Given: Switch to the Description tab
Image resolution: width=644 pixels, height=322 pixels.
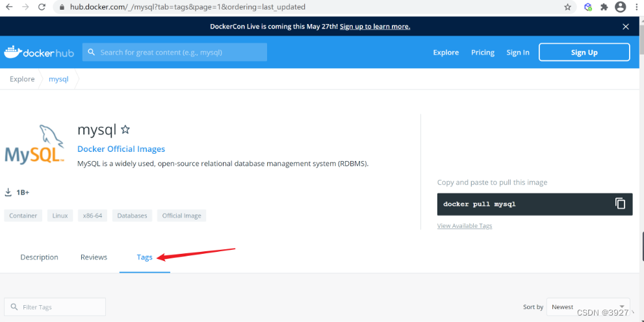Looking at the screenshot, I should [x=40, y=257].
